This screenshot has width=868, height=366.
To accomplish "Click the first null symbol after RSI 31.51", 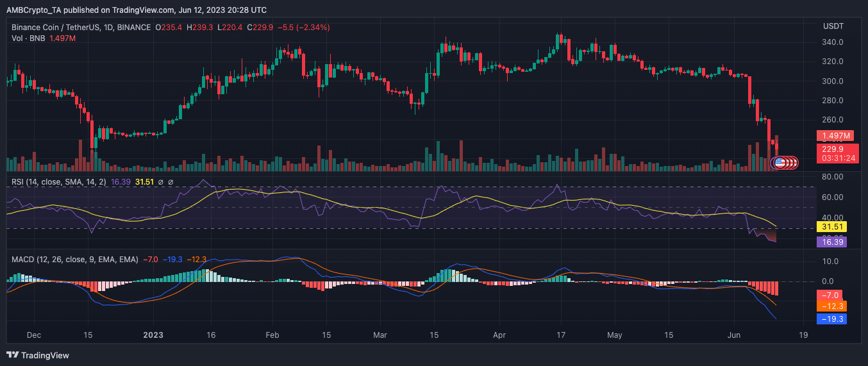I will (x=162, y=182).
